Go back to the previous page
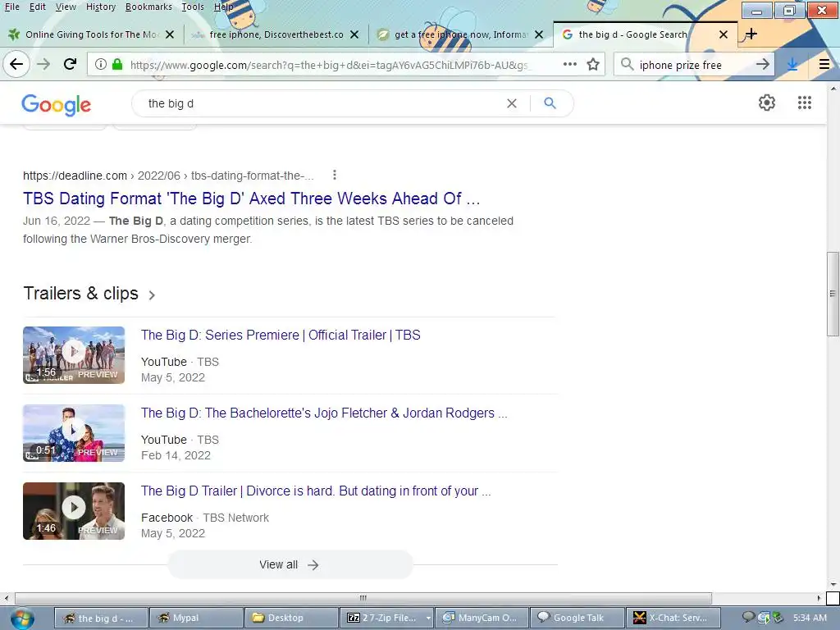The width and height of the screenshot is (840, 630). point(16,65)
